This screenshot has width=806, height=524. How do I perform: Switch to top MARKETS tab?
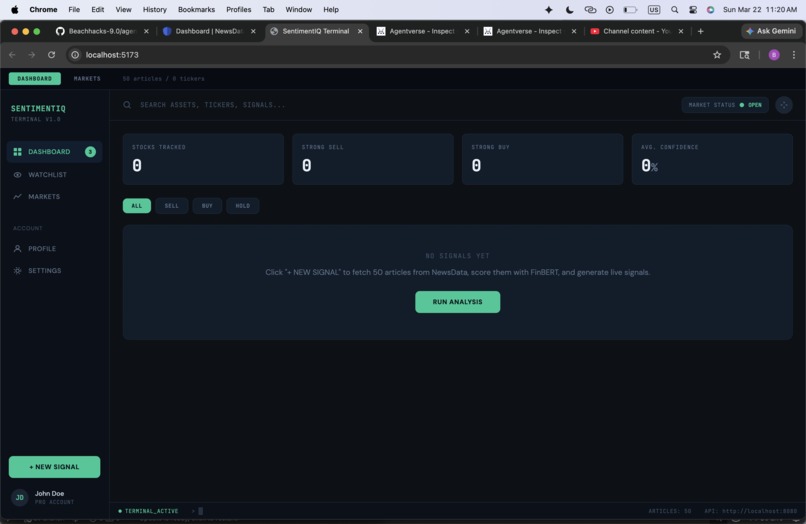tap(87, 79)
